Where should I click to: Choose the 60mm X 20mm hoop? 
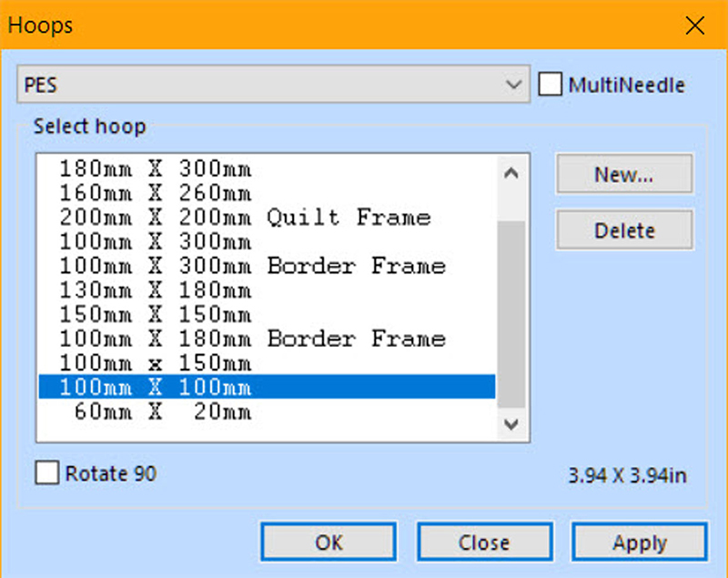[155, 412]
